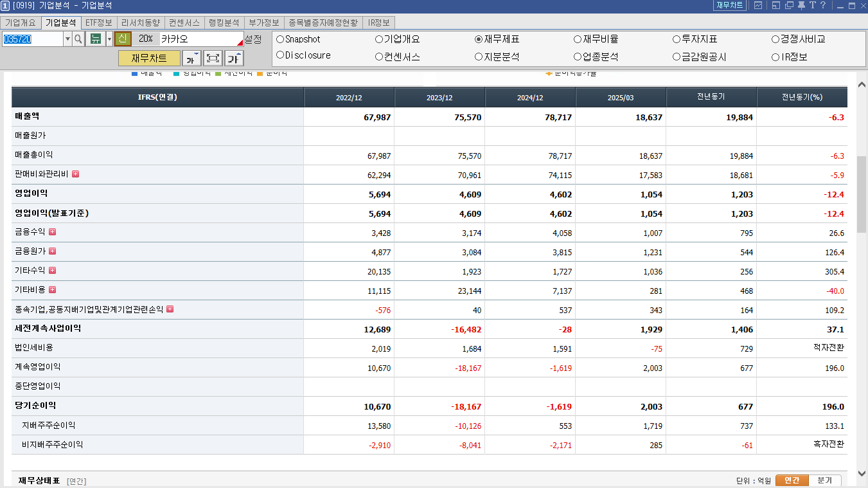Expand 기타수익 row plus icon
This screenshot has width=868, height=488.
tap(53, 271)
